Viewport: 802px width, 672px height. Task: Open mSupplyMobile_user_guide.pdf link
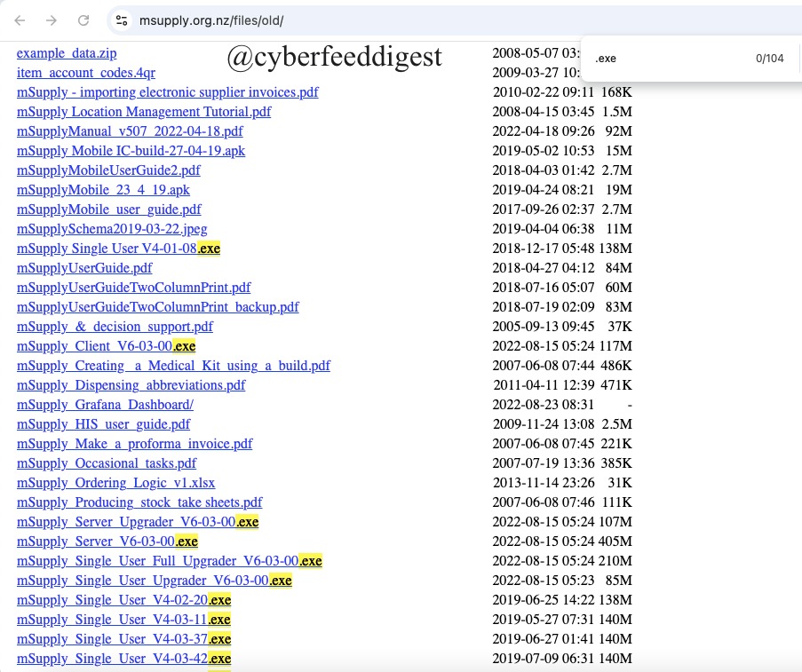(109, 210)
